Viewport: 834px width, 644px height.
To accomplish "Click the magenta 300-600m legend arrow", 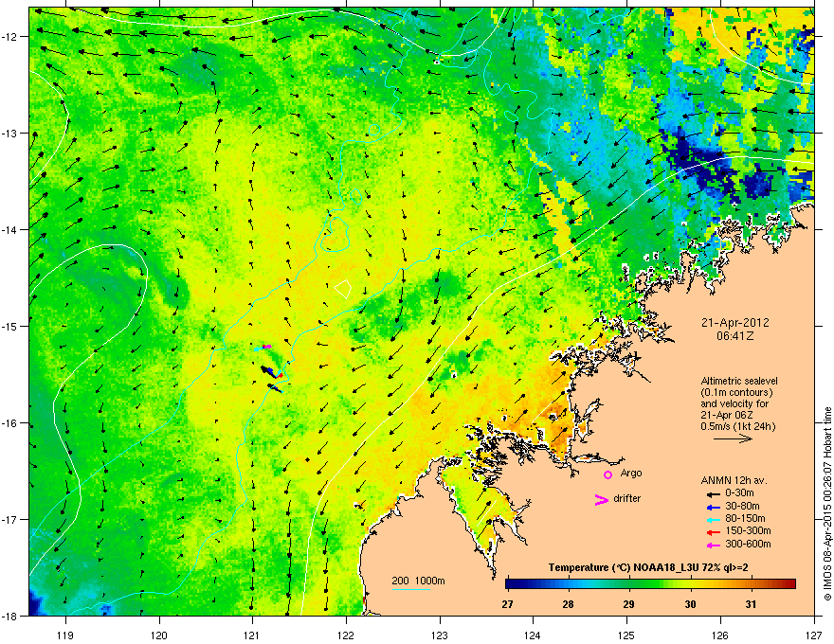I will [x=713, y=545].
